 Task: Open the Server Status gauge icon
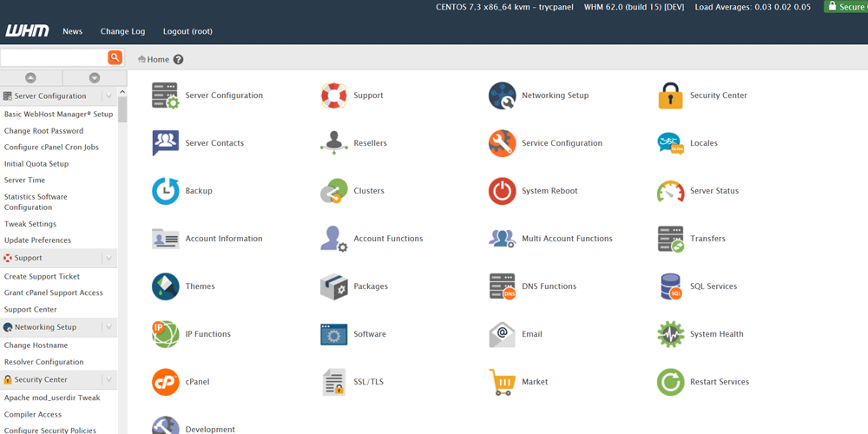pos(670,190)
